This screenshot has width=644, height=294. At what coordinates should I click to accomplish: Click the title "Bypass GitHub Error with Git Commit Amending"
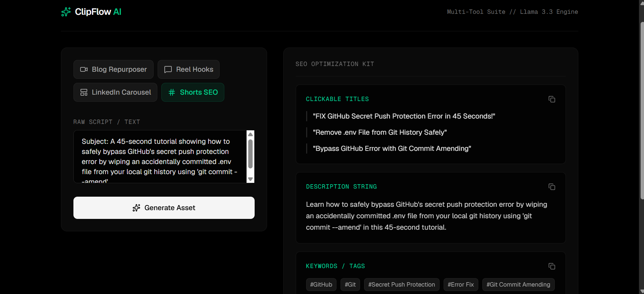(x=392, y=149)
